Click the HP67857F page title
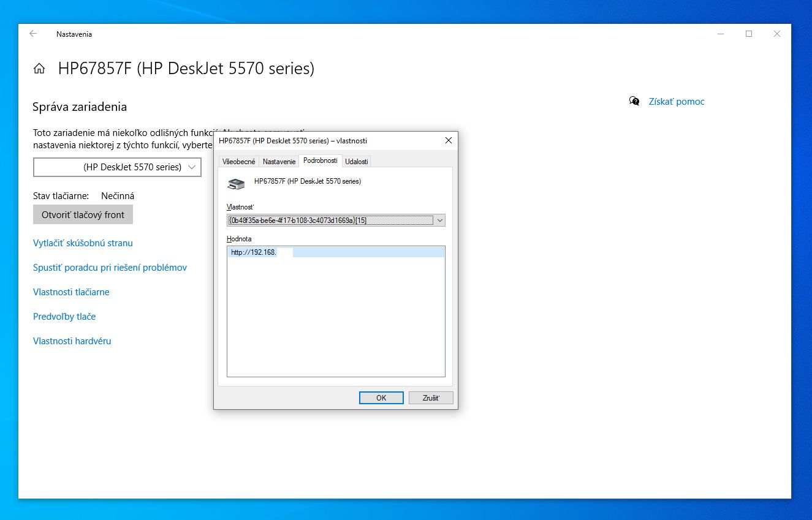812x520 pixels. [x=186, y=69]
